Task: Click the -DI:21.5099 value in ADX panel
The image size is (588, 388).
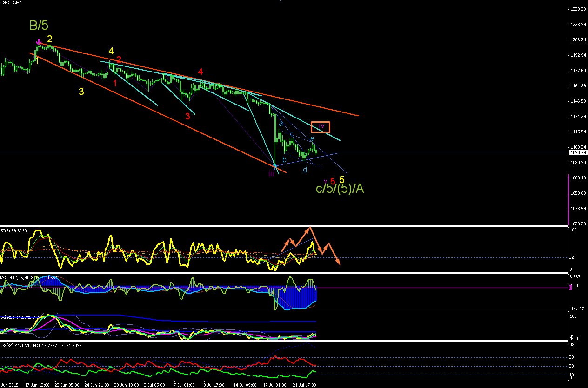Action: 71,346
